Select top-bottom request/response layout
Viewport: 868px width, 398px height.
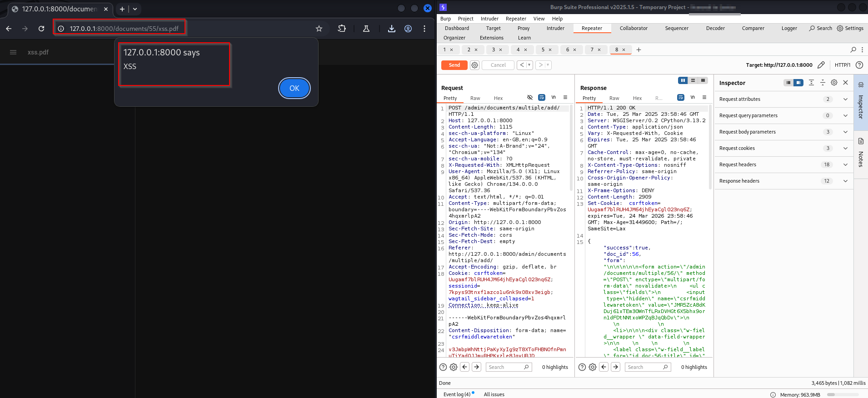coord(693,80)
